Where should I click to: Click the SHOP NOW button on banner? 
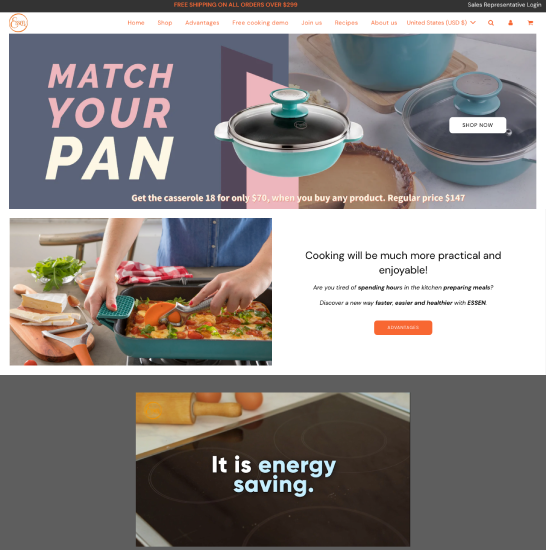(x=478, y=125)
